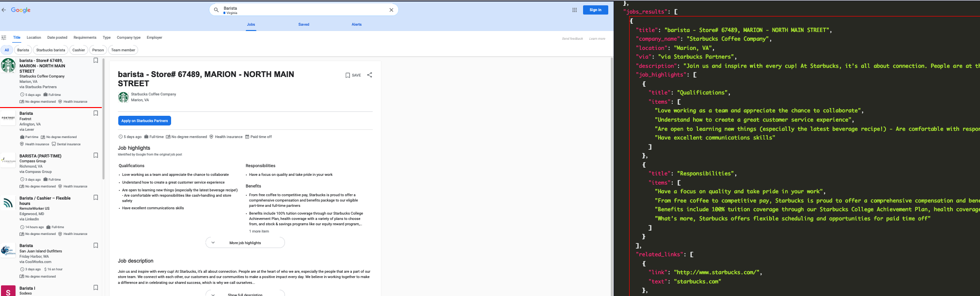
Task: Click http://www.starbucks.com/ value in JSON
Action: [x=716, y=272]
